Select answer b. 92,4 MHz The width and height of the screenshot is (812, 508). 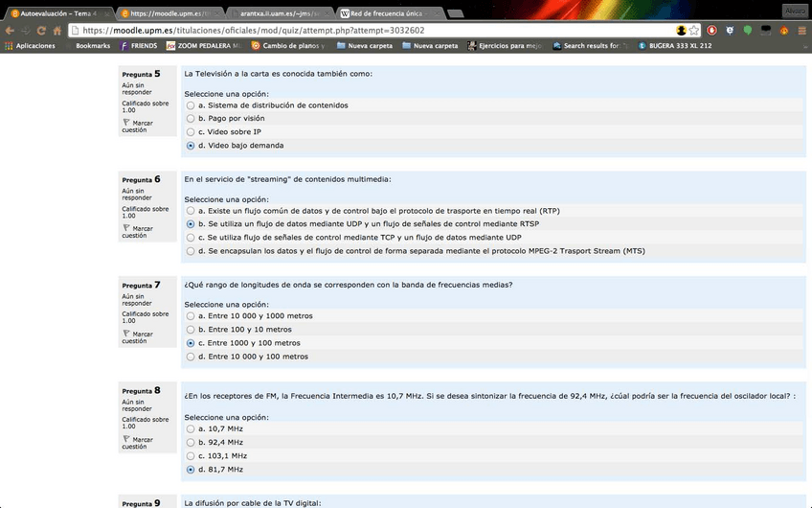191,443
